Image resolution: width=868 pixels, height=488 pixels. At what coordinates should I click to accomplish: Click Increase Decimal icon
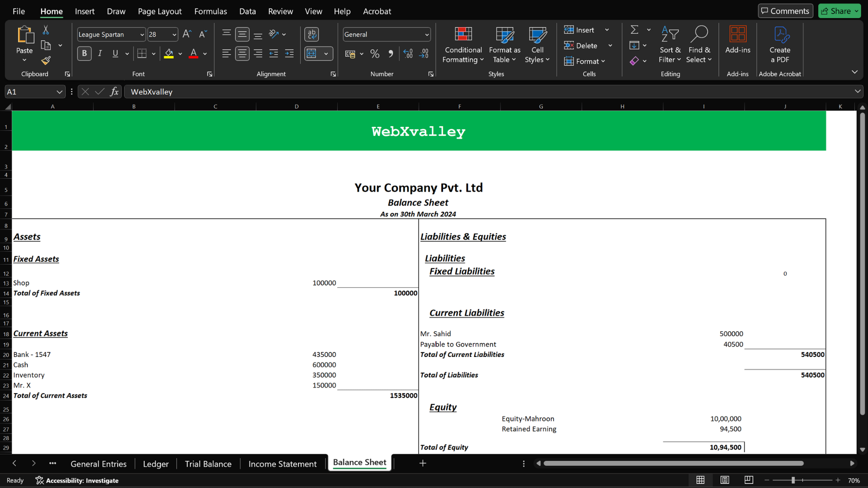pos(408,54)
